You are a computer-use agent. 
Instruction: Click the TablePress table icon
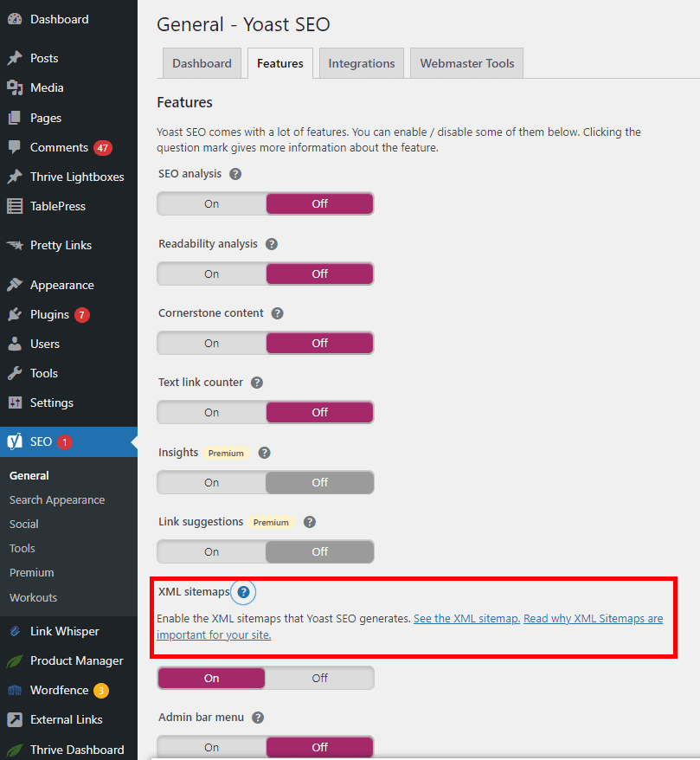click(x=15, y=206)
